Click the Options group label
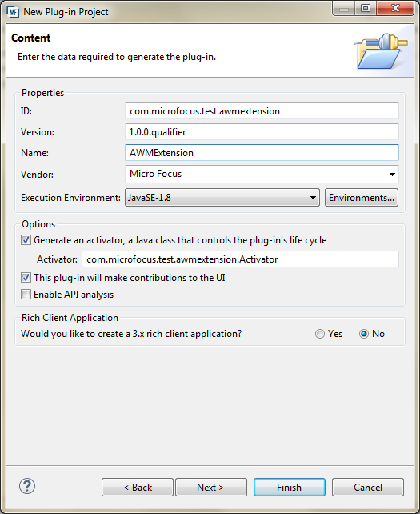This screenshot has width=420, height=514. pos(38,224)
